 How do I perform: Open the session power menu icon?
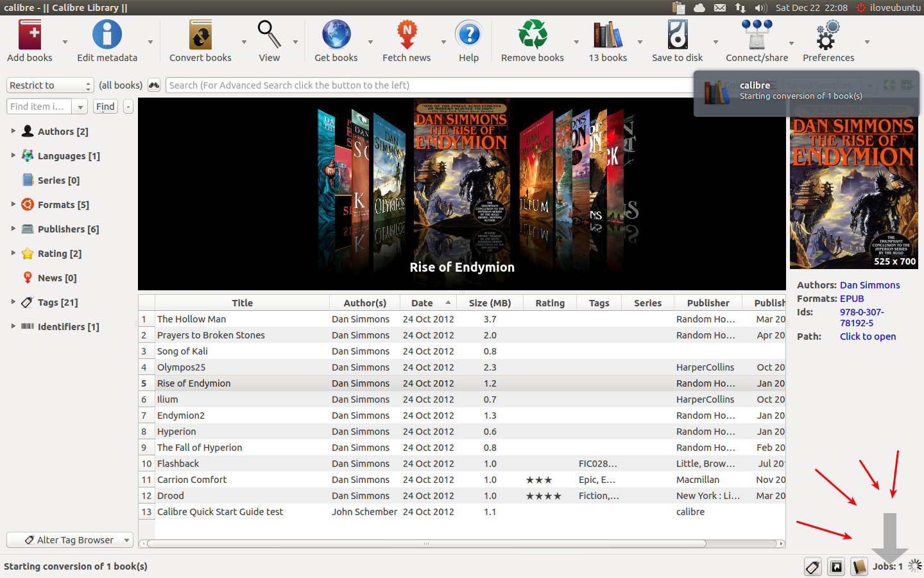pyautogui.click(x=861, y=8)
